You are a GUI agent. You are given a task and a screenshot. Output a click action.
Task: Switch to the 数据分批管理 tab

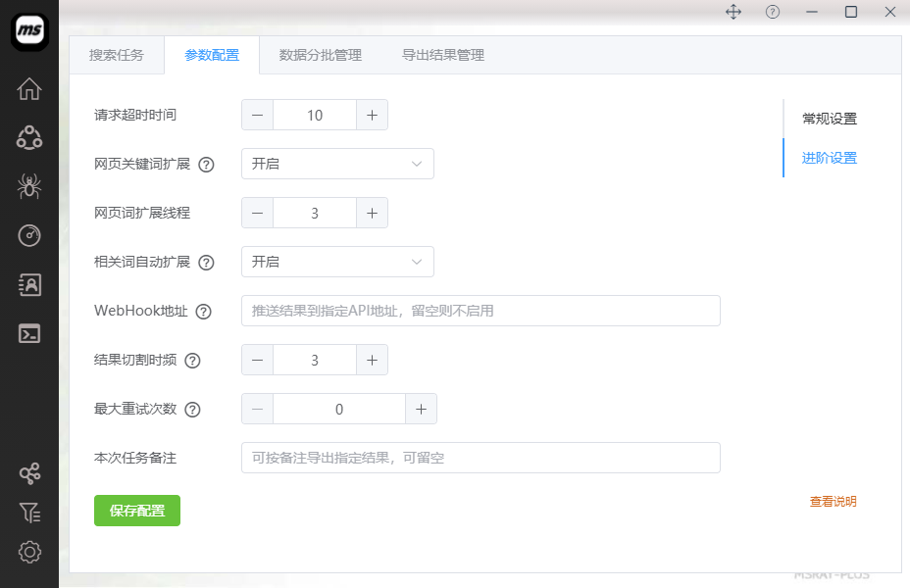pos(321,55)
